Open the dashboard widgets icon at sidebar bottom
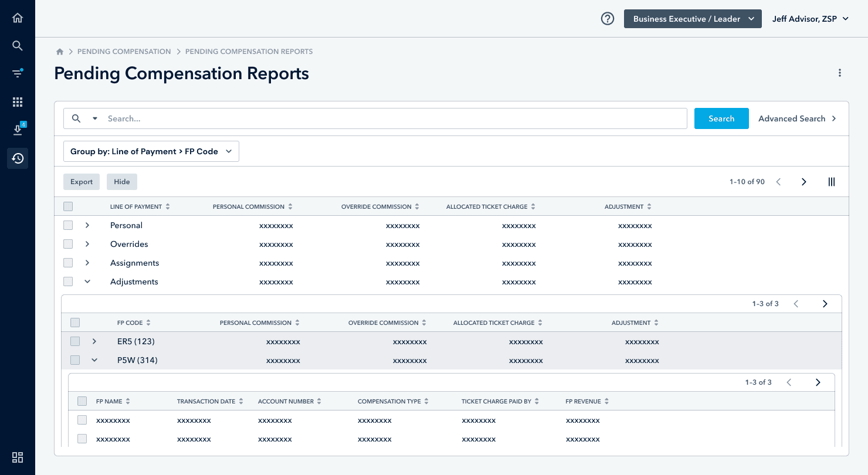The image size is (868, 475). (x=18, y=457)
